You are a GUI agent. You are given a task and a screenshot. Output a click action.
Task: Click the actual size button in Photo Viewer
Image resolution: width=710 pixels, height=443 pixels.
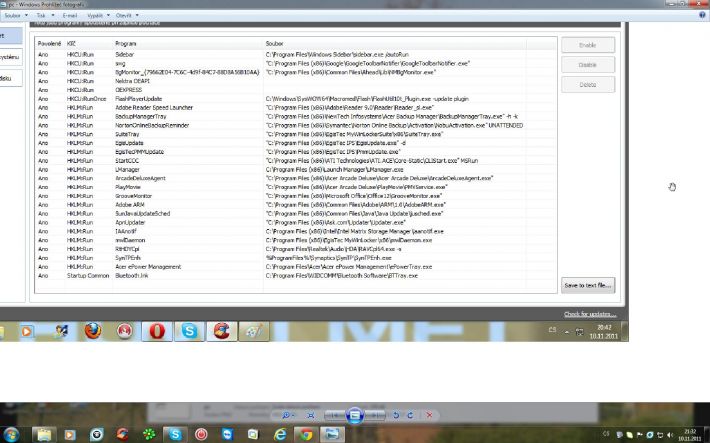311,415
